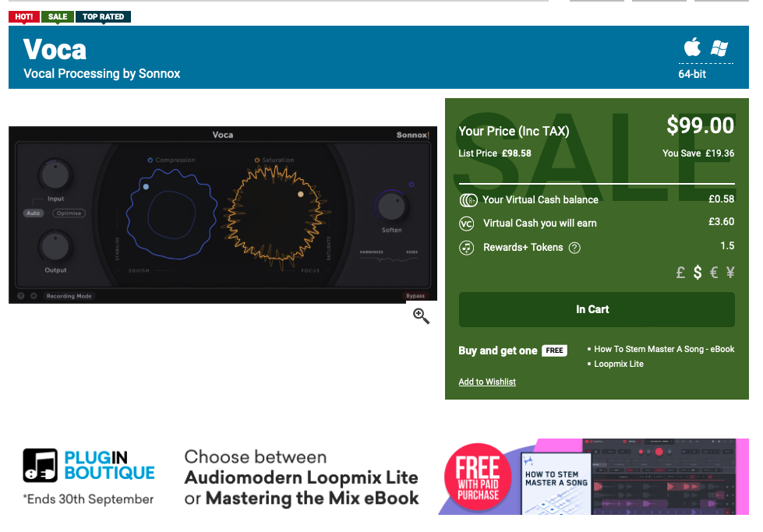This screenshot has height=532, width=763.
Task: Select Loopmix Lite free gift
Action: pos(619,364)
